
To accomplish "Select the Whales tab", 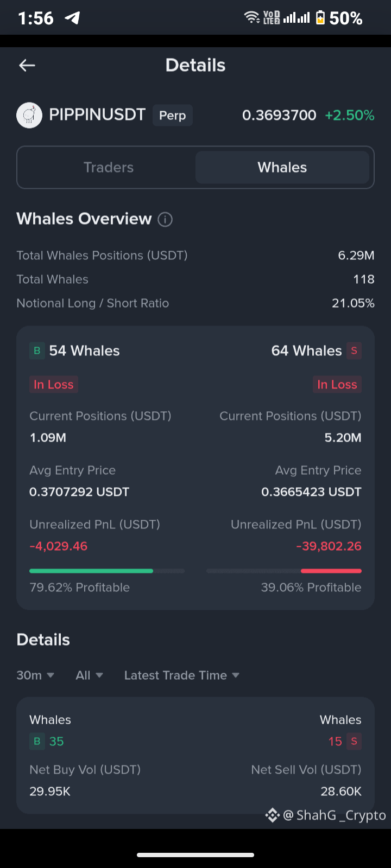I will (x=282, y=167).
